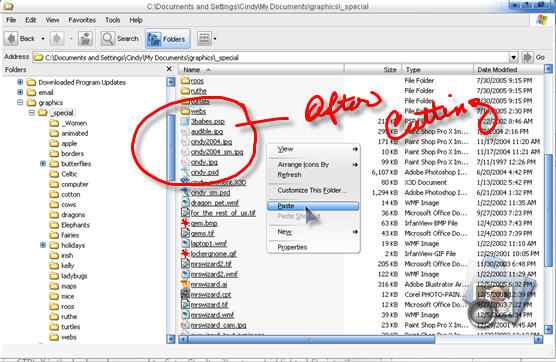Select the cindy2004.jpg filename
This screenshot has width=556, height=362.
(211, 142)
